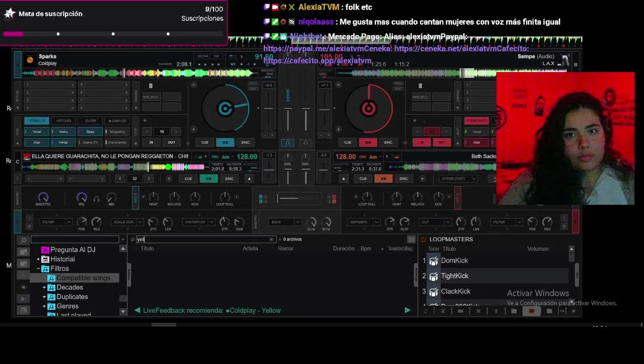Trigger the DomKick sample drum icon

click(x=433, y=261)
